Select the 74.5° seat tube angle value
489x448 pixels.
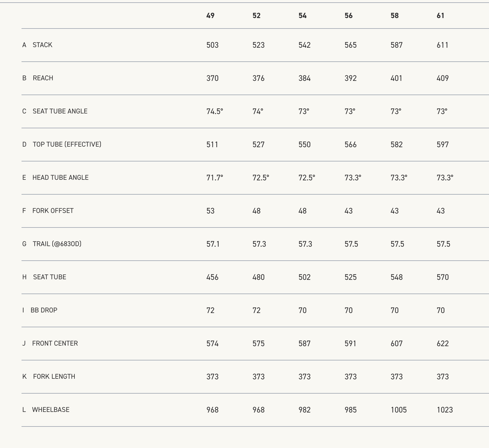point(215,111)
